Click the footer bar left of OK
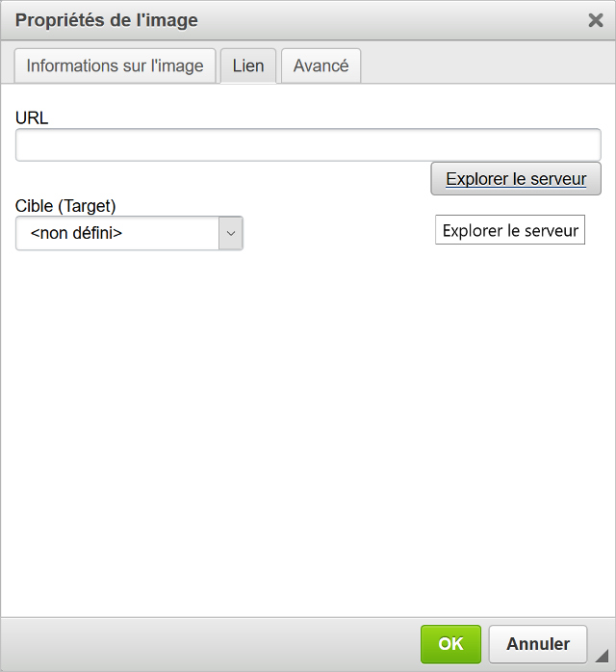This screenshot has height=672, width=616. pyautogui.click(x=212, y=644)
